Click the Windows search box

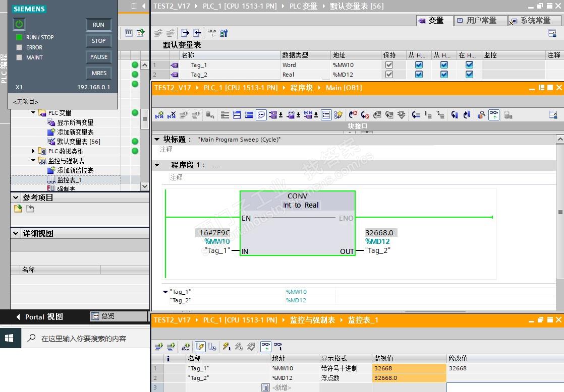click(86, 339)
